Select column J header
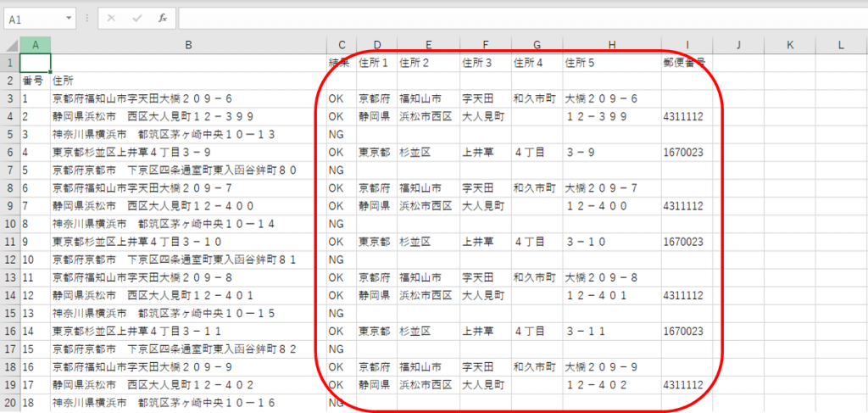 [738, 46]
